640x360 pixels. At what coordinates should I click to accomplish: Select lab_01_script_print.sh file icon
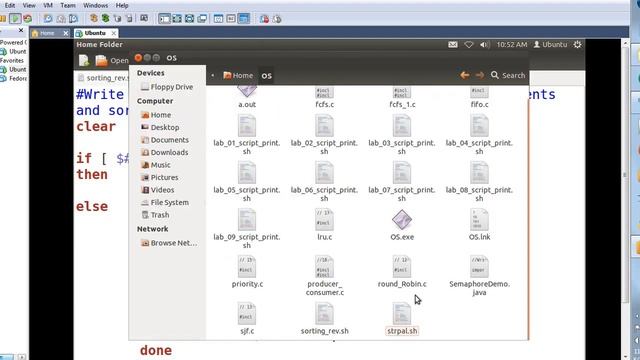247,126
